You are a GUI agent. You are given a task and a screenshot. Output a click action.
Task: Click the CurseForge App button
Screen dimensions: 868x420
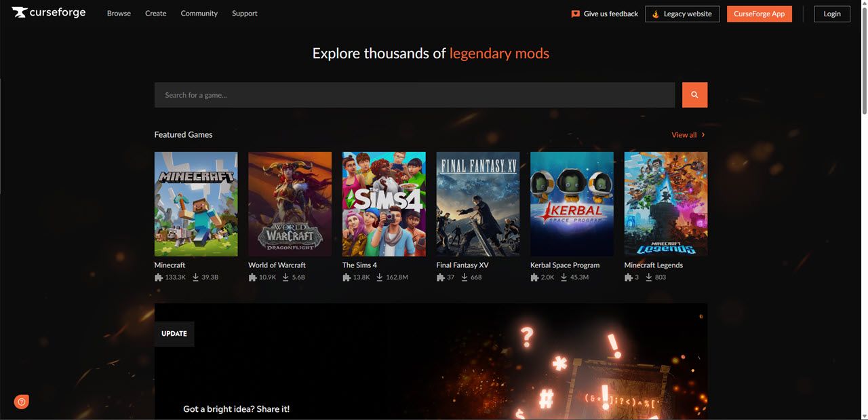pos(759,14)
